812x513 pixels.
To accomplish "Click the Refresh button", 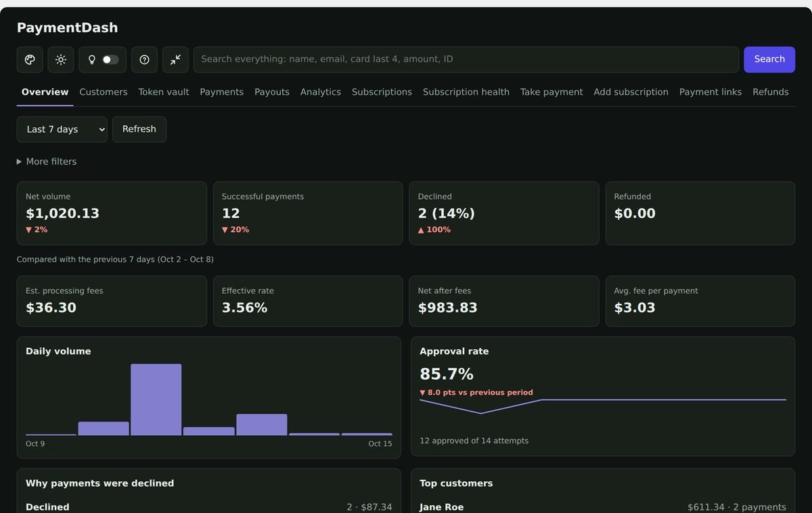I will click(139, 129).
